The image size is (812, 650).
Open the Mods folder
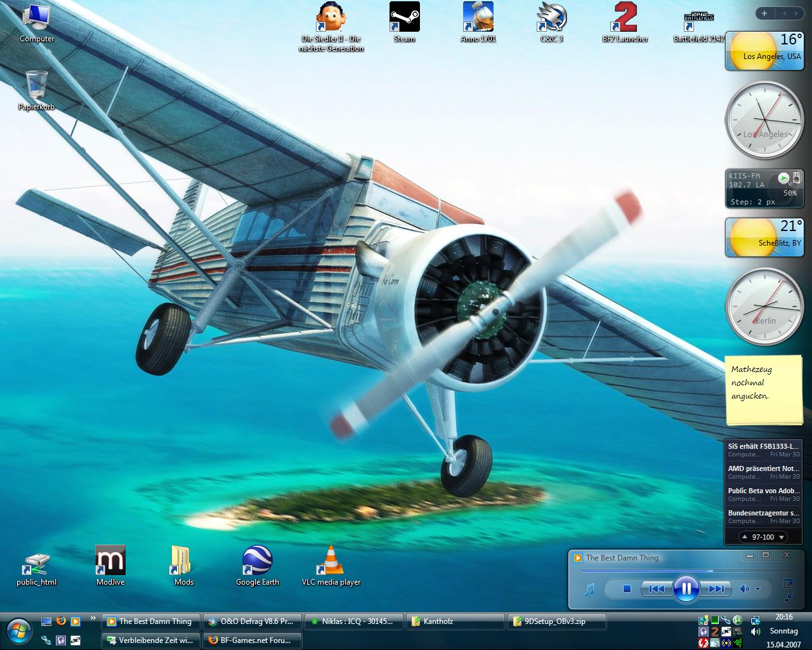(x=184, y=566)
